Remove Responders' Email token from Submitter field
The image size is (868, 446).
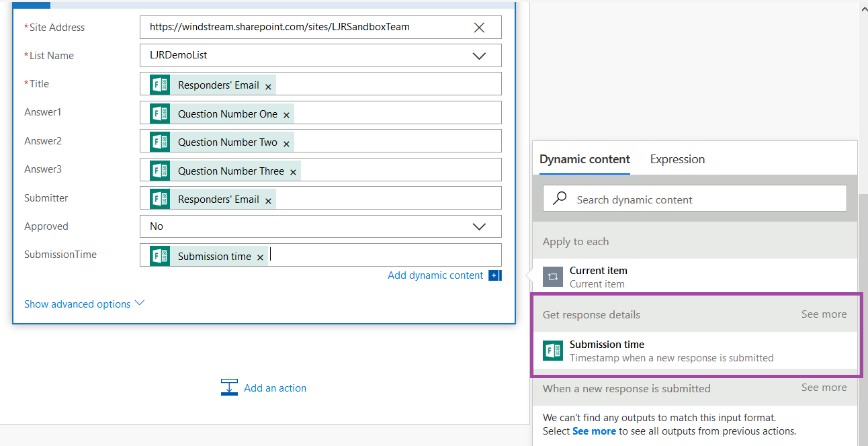268,201
